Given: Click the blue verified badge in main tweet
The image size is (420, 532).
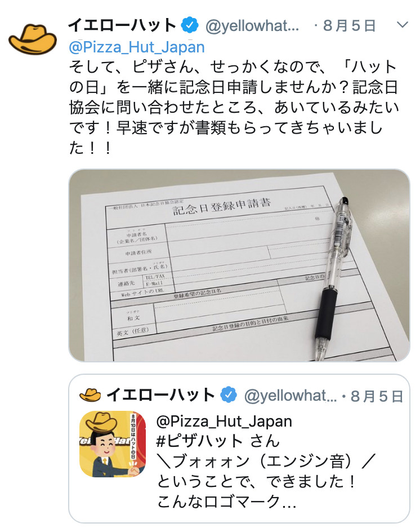Looking at the screenshot, I should click(190, 25).
